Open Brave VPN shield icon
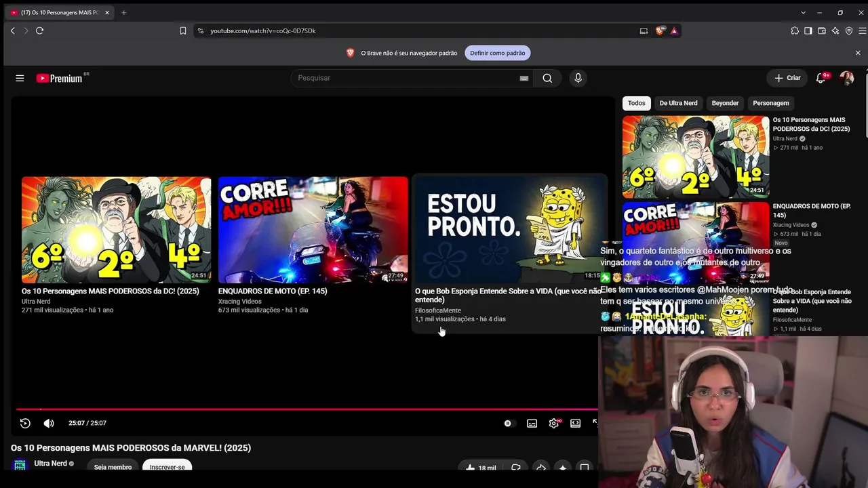Screen dimensions: 868x488 pos(849,30)
